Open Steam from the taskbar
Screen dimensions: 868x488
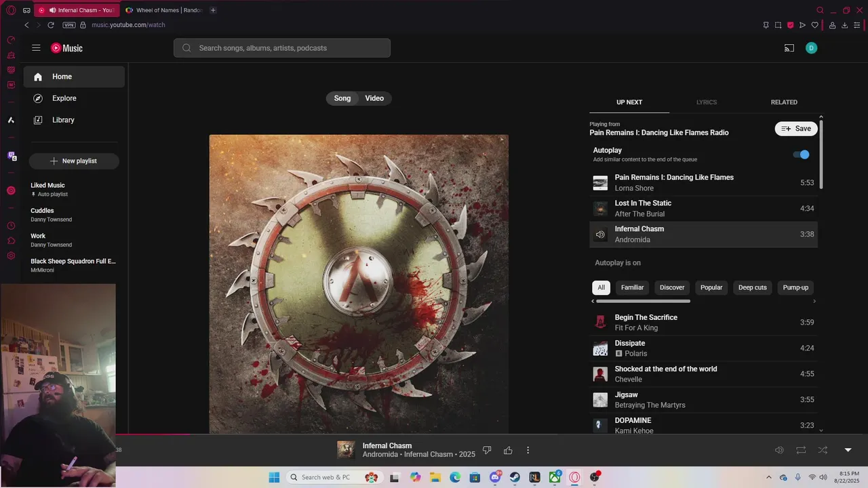[x=515, y=477]
